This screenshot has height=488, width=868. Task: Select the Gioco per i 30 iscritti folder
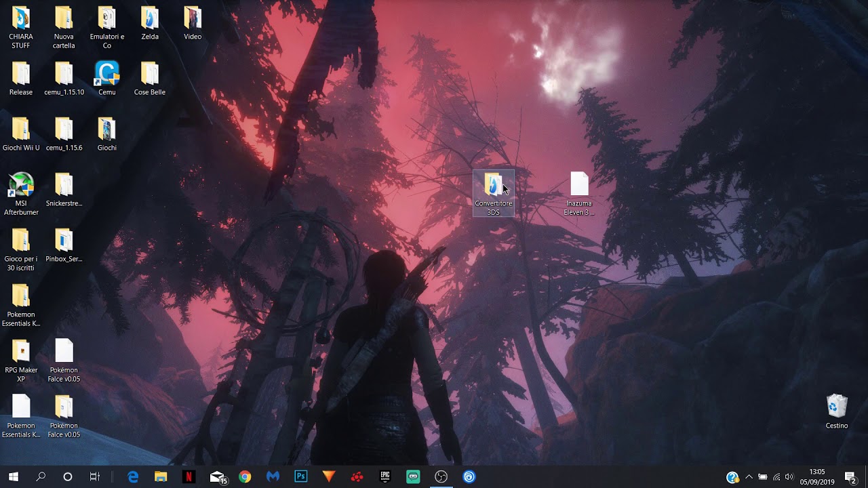21,250
